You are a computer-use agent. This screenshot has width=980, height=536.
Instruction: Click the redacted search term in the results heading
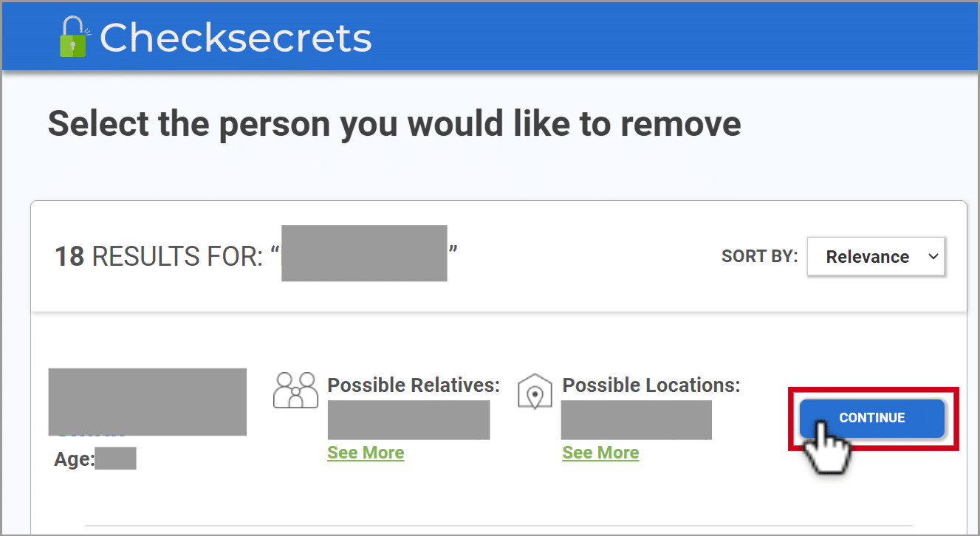(x=364, y=253)
